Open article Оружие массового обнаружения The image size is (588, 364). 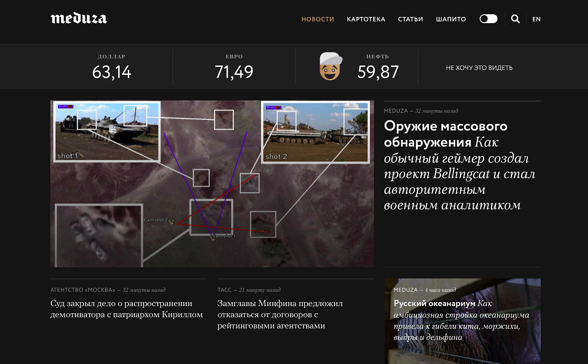coord(460,166)
